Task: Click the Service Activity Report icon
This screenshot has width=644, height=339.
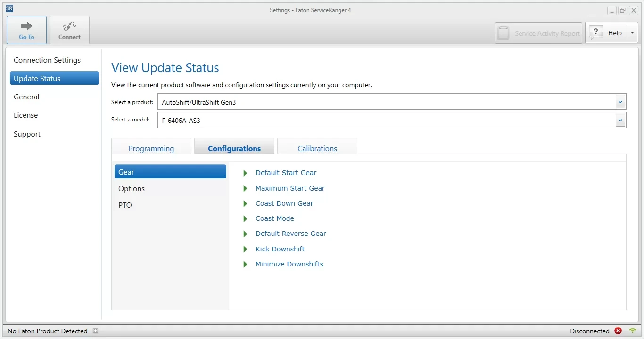Action: (504, 33)
